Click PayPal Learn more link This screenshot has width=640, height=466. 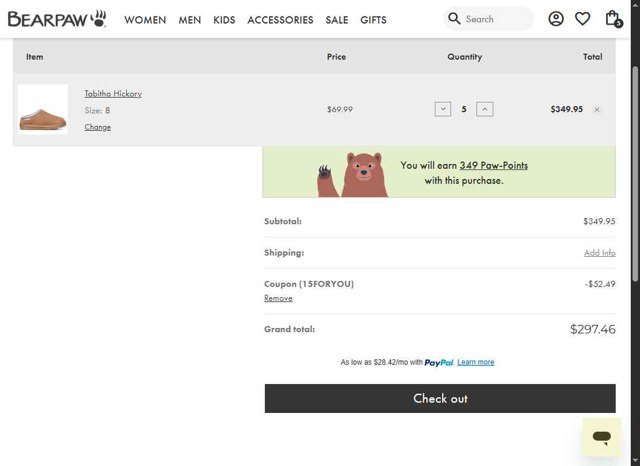point(476,362)
